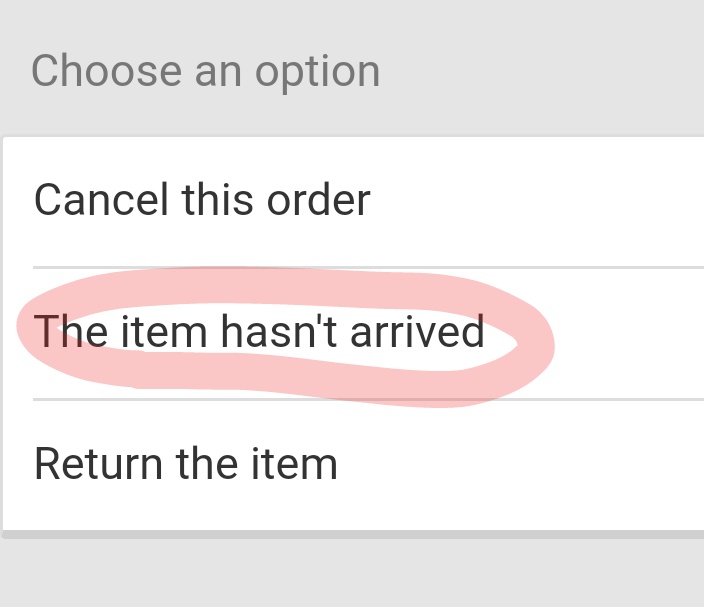
Task: Click the option below "The item hasn't arrived"
Action: [x=186, y=464]
